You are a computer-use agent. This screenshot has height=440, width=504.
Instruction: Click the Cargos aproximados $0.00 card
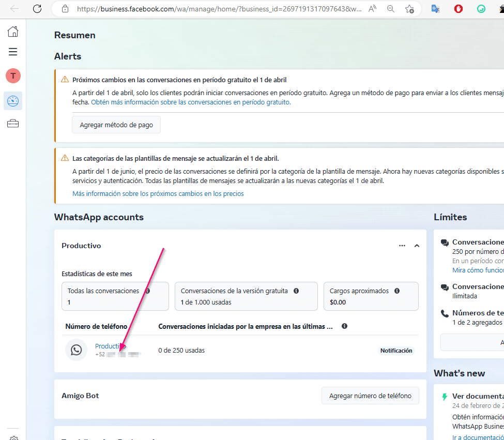click(x=371, y=296)
